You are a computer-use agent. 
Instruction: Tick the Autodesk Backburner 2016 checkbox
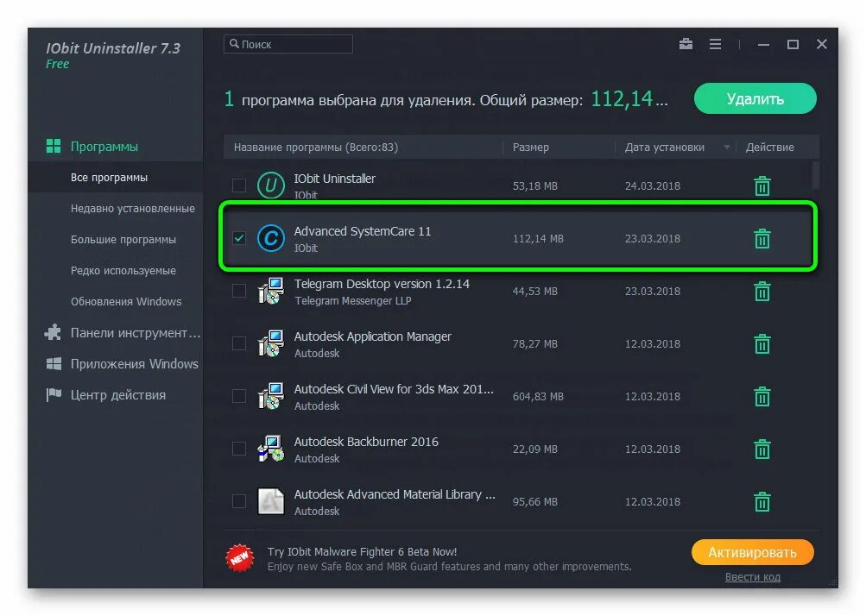point(238,449)
